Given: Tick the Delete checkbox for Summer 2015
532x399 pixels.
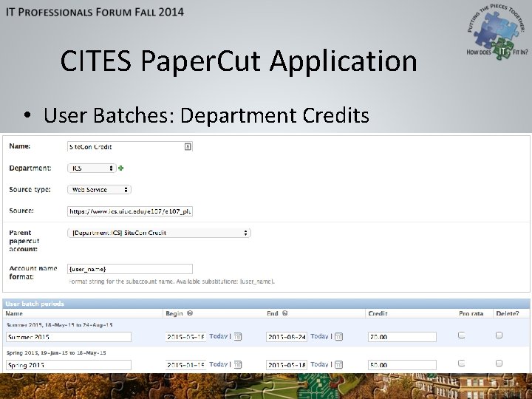Looking at the screenshot, I should (x=499, y=335).
